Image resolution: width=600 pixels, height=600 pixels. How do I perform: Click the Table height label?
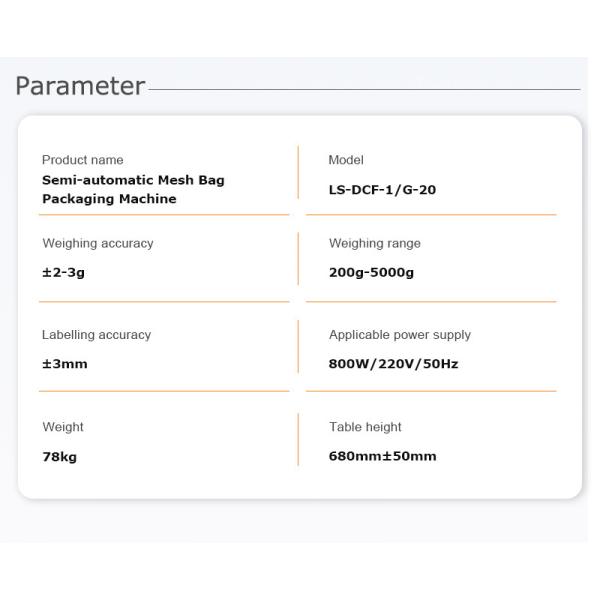click(x=365, y=427)
